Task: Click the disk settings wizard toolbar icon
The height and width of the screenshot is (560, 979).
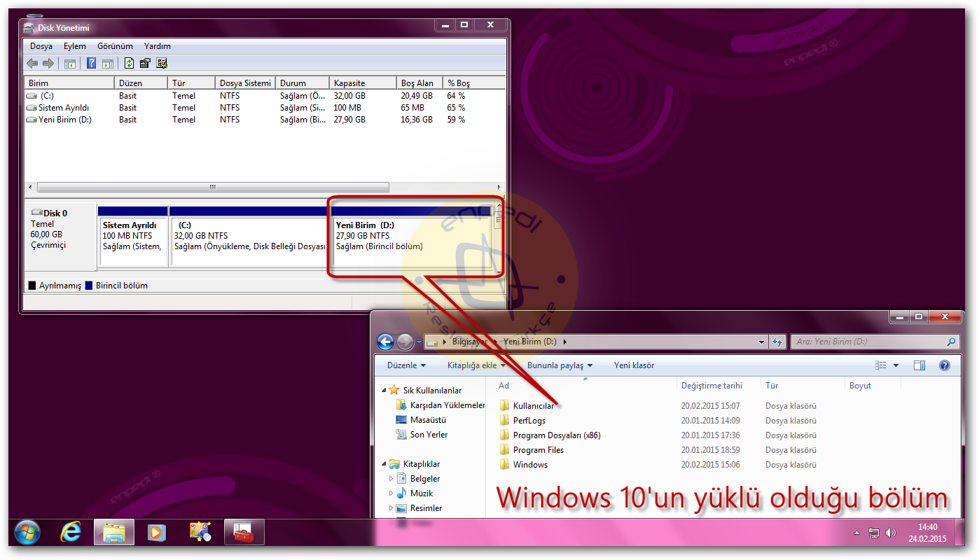Action: pos(162,64)
